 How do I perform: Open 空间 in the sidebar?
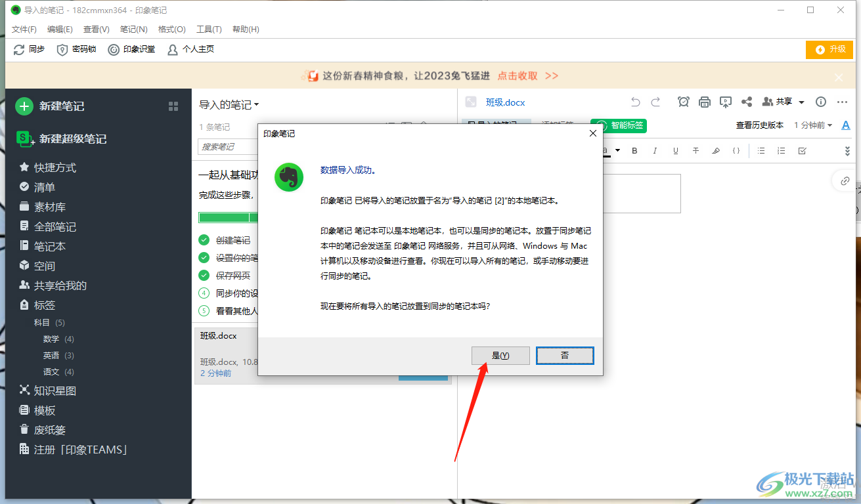(x=37, y=266)
